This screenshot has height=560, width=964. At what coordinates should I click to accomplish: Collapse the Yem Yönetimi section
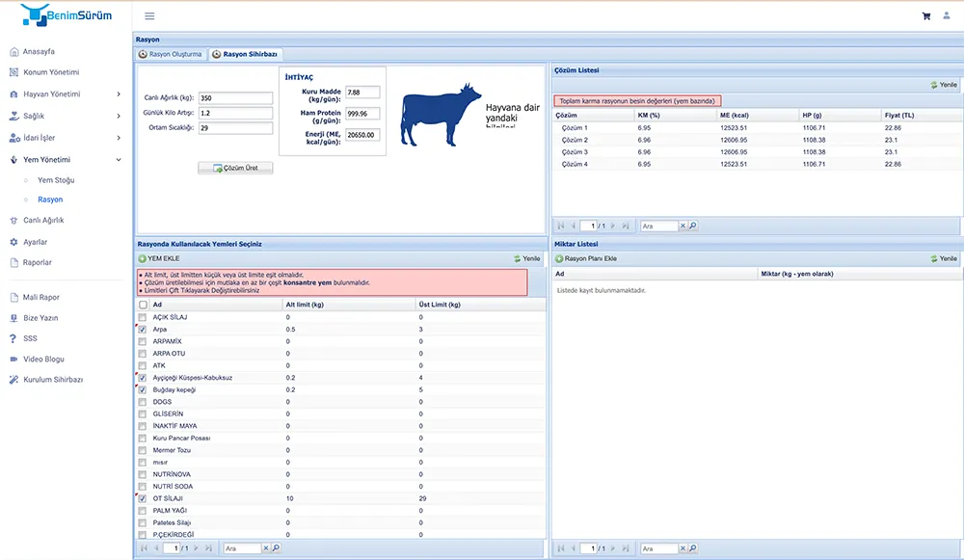64,160
